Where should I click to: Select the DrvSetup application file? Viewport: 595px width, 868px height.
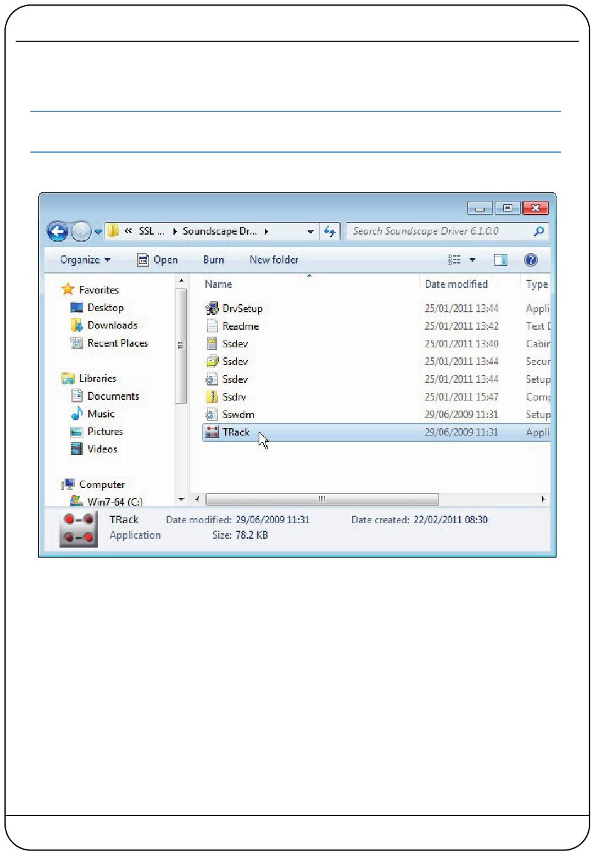pyautogui.click(x=242, y=309)
